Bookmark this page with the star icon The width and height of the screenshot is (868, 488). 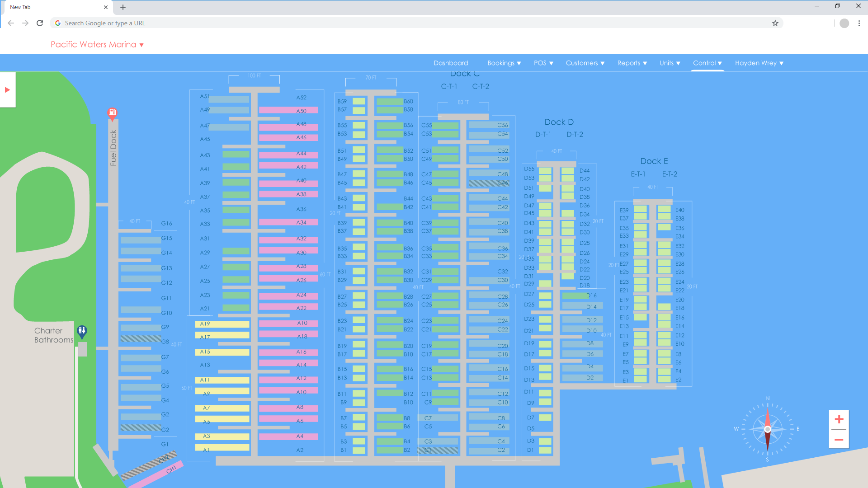775,23
